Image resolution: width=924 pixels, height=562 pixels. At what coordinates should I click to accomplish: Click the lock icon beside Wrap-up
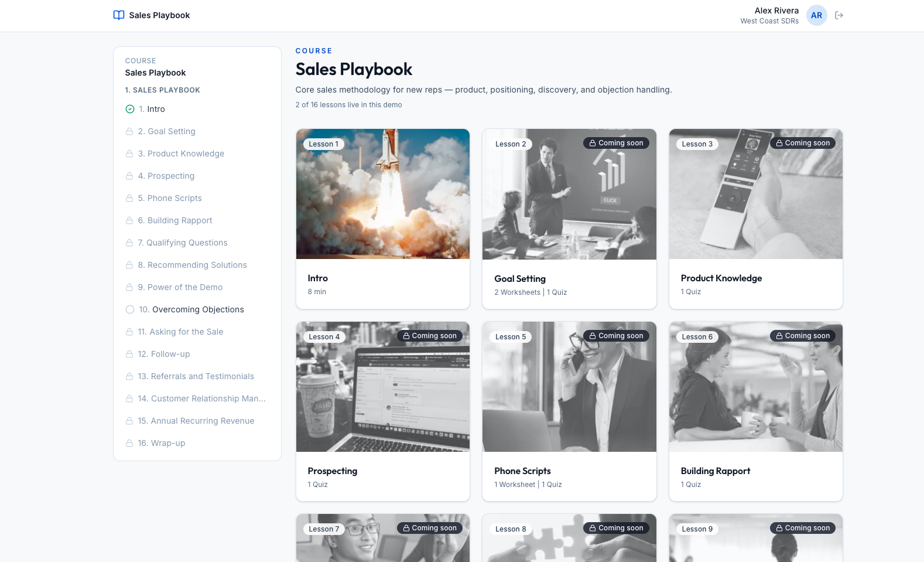click(129, 443)
